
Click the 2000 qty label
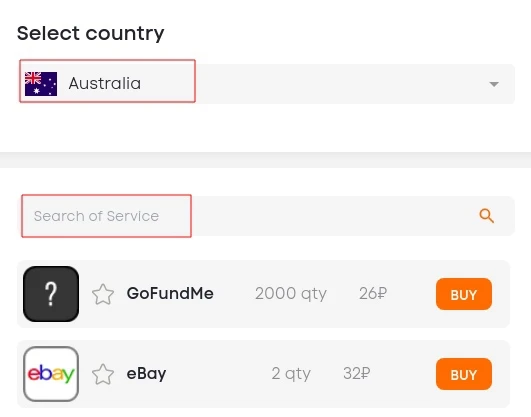coord(291,294)
